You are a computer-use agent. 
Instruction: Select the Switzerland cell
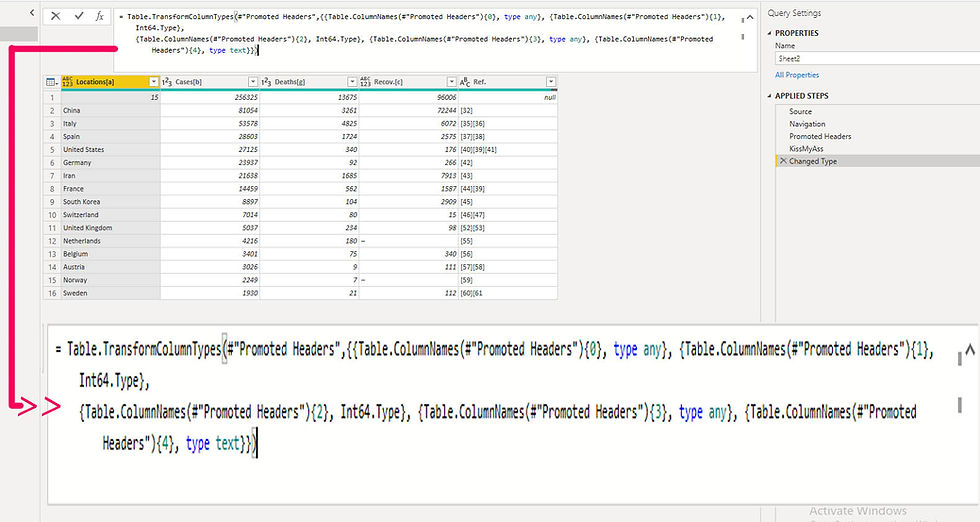click(x=110, y=215)
